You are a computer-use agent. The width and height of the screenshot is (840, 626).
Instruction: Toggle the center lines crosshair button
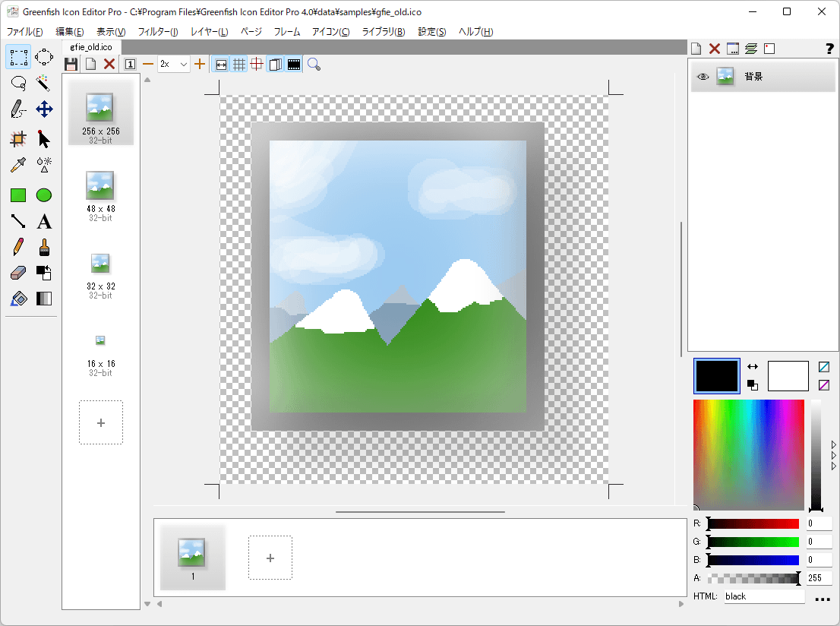[257, 65]
